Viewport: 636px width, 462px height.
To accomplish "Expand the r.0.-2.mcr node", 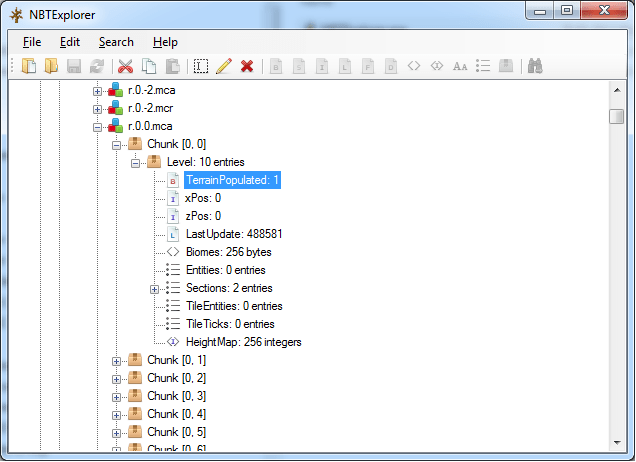I will [97, 109].
